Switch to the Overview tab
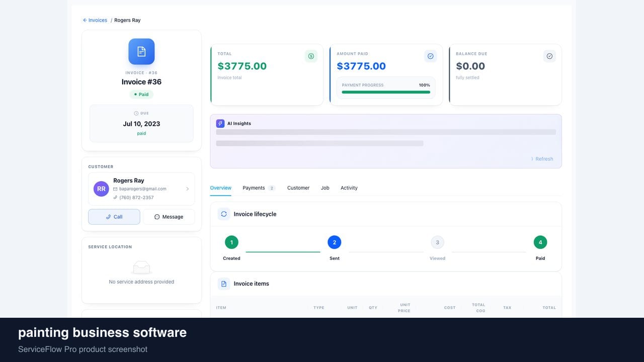Viewport: 644px width, 362px height. 220,188
